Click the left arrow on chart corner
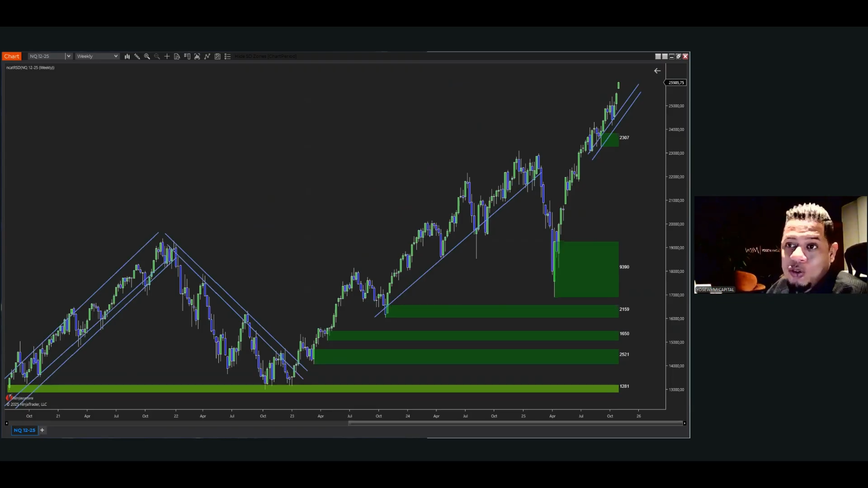 click(x=657, y=71)
